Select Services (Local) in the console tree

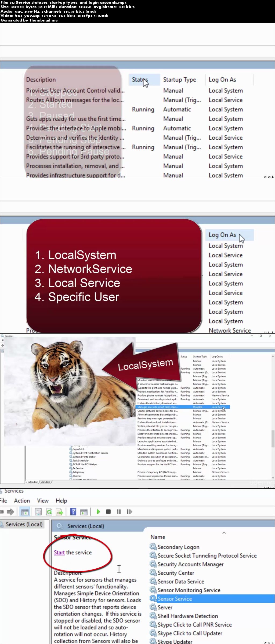(24, 524)
